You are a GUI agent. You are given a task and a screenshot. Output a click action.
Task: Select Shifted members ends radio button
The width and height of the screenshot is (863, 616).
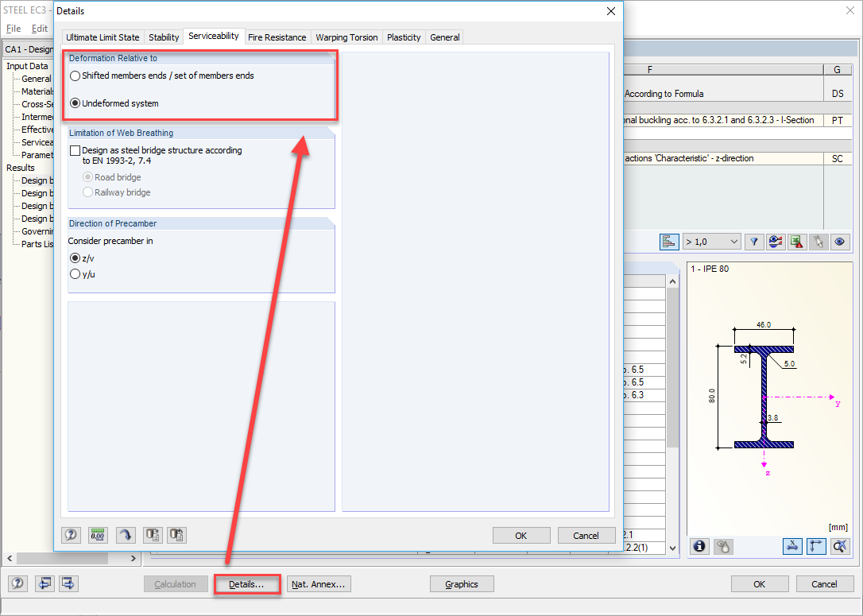coord(75,76)
